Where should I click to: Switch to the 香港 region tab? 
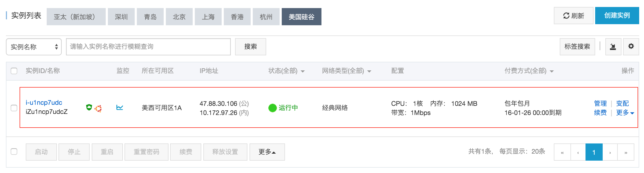(237, 17)
